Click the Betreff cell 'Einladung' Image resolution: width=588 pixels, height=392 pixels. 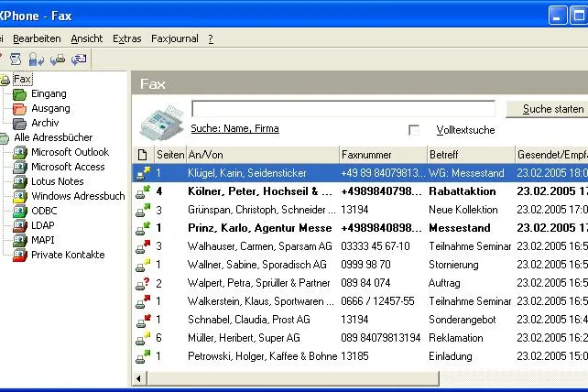tap(451, 356)
